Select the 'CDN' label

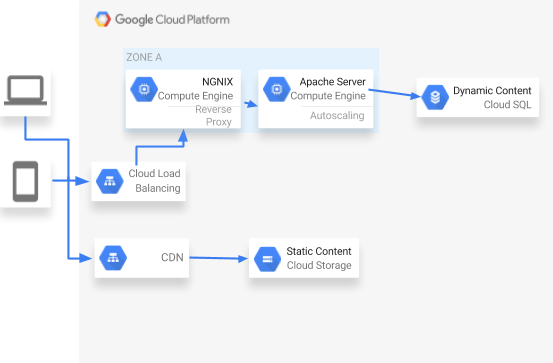click(x=172, y=258)
